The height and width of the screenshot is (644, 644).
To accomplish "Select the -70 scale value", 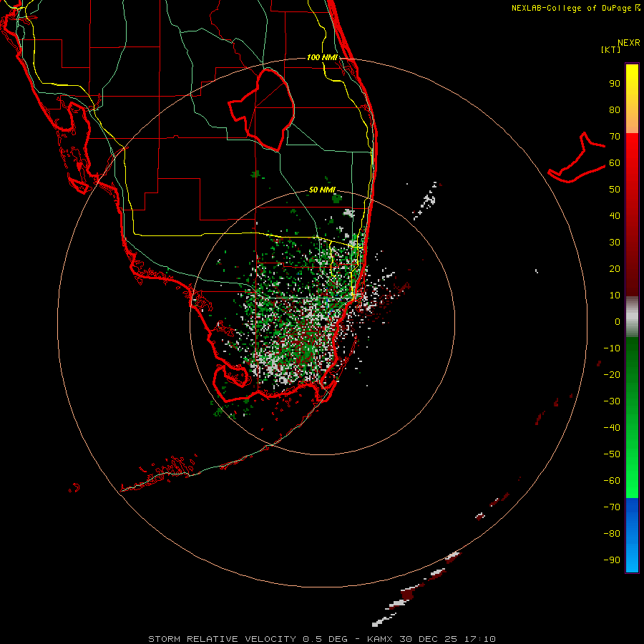I will (x=612, y=507).
